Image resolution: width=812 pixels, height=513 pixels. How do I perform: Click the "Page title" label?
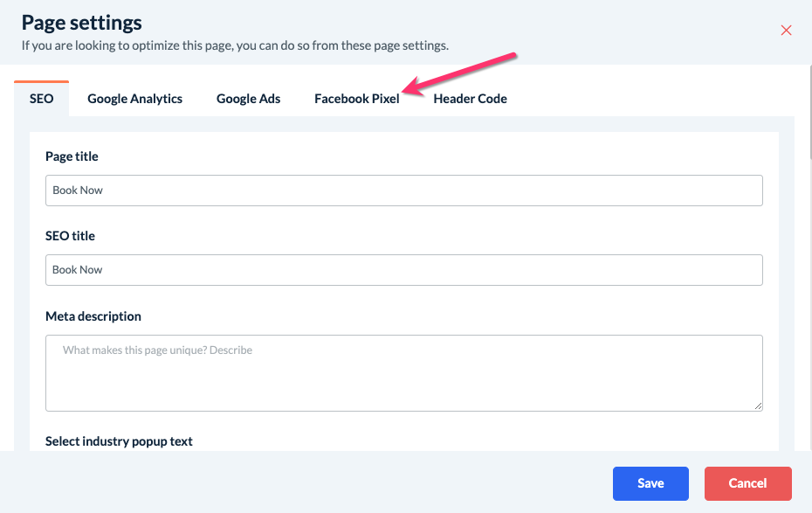tap(72, 156)
